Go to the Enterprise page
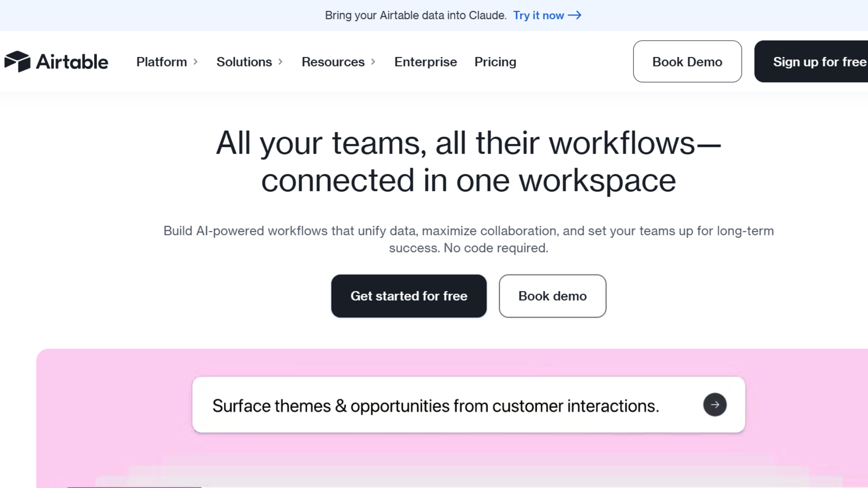Screen dimensions: 868x488 425,62
